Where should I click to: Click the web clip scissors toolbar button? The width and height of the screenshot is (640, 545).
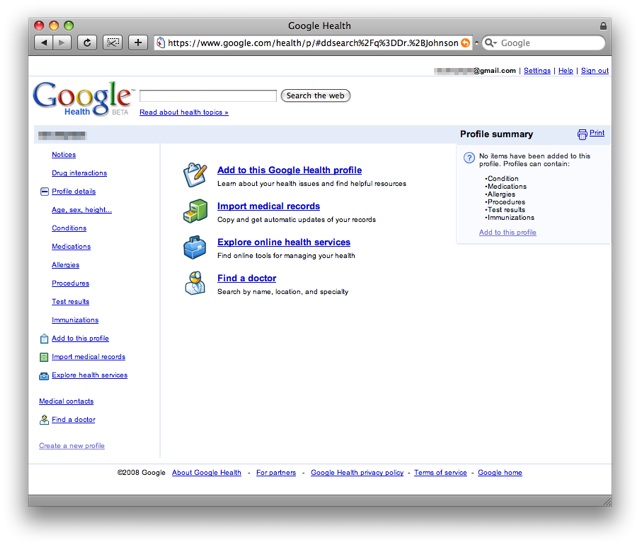point(113,42)
